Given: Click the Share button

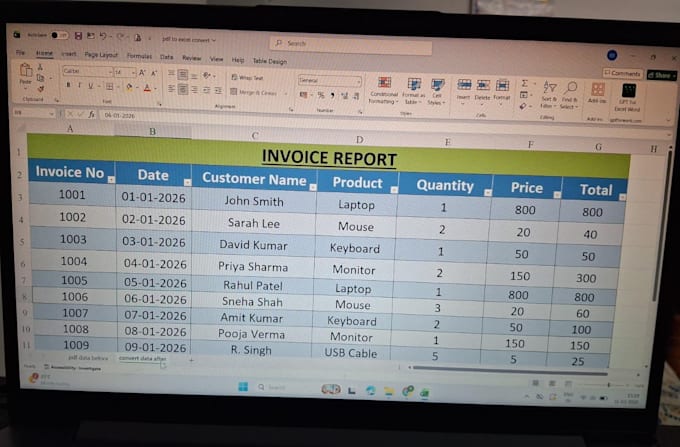Looking at the screenshot, I should (x=661, y=75).
